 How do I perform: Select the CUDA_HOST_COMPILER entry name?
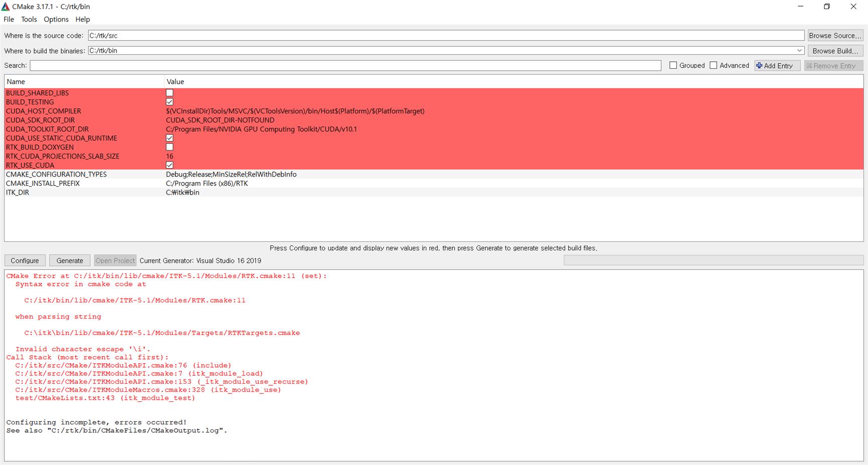pyautogui.click(x=43, y=111)
